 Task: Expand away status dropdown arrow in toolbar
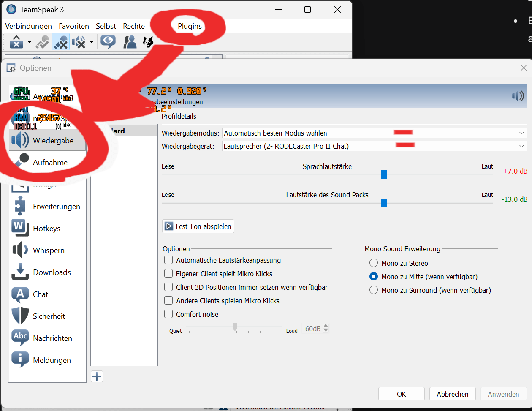(x=29, y=42)
